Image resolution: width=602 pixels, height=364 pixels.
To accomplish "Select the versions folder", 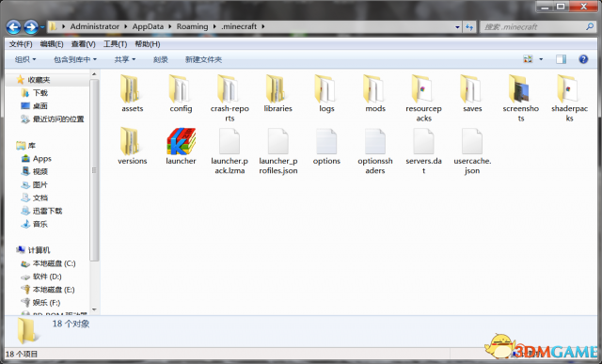I will [x=132, y=146].
